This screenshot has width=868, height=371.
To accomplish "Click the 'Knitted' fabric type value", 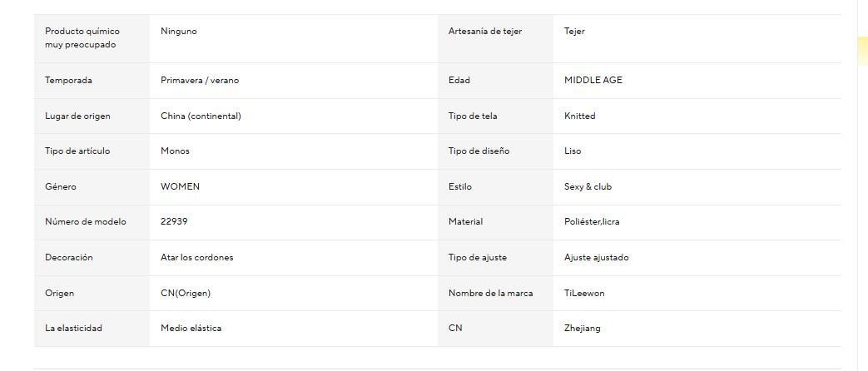I will 580,116.
